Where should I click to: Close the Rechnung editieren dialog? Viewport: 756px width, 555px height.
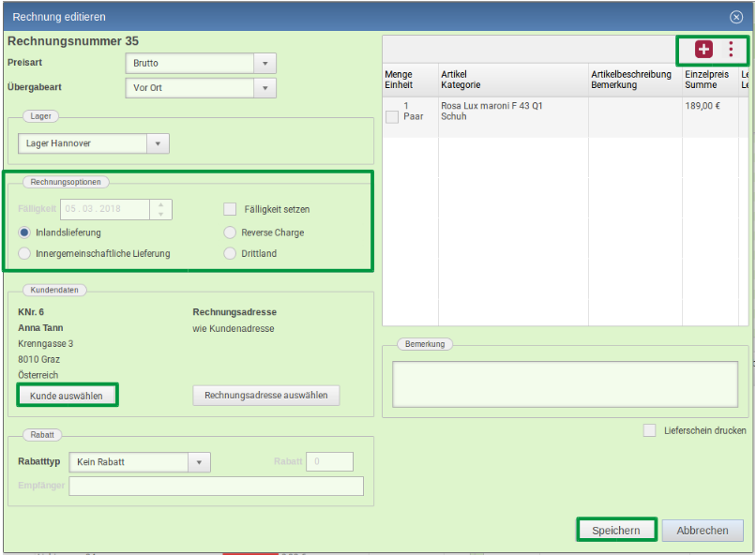point(736,17)
